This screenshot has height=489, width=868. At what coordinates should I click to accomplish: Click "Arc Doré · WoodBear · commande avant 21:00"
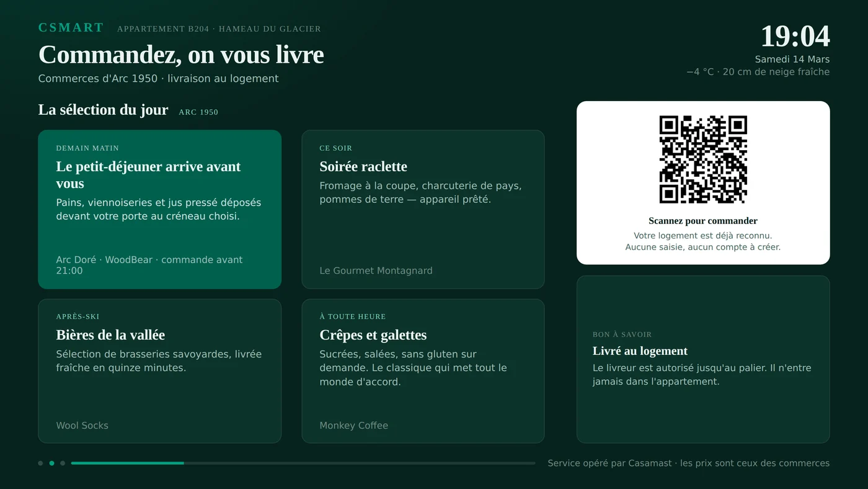coord(149,265)
